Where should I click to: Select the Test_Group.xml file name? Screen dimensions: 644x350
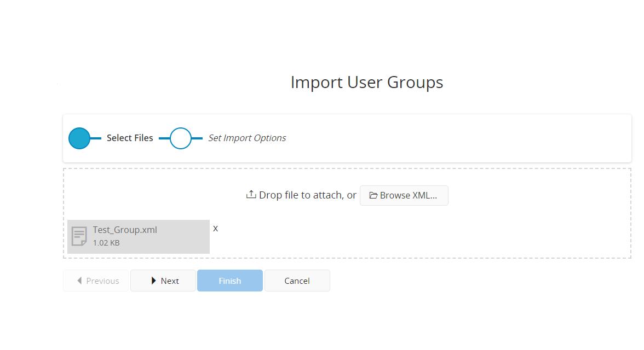(125, 230)
